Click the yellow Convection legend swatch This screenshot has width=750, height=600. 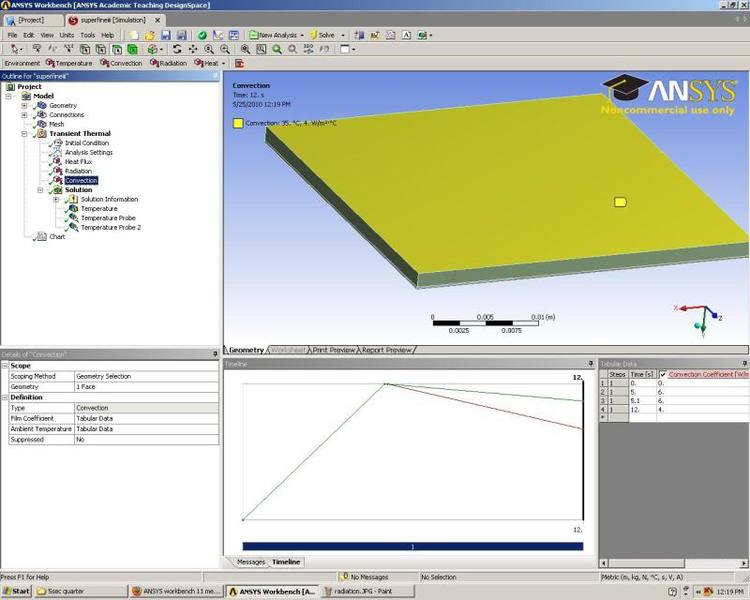click(x=238, y=123)
